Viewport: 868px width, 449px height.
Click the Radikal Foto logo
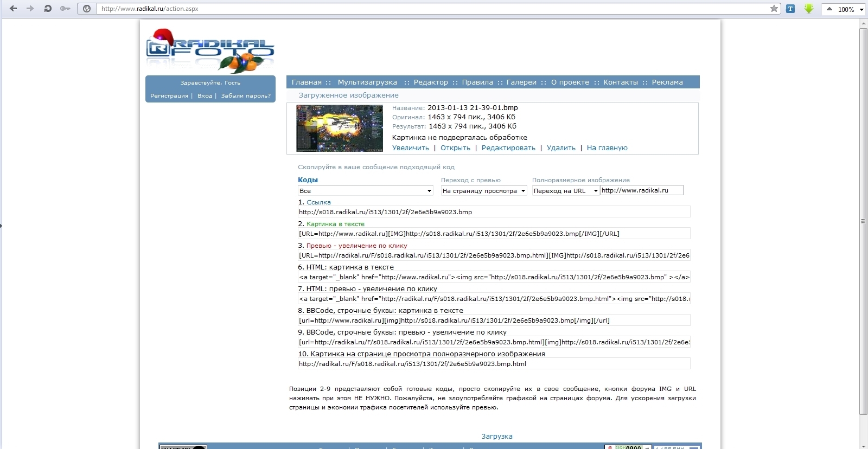[x=210, y=51]
